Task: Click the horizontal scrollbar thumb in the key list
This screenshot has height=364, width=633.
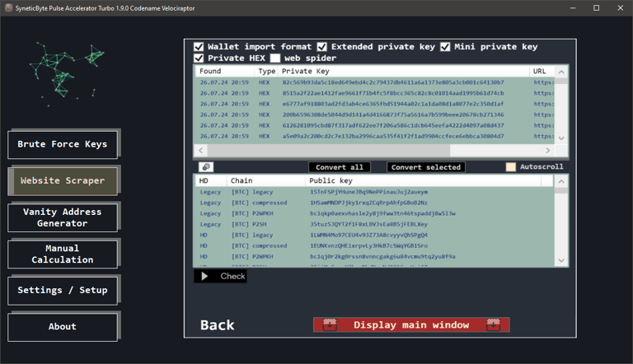Action: tap(329, 150)
